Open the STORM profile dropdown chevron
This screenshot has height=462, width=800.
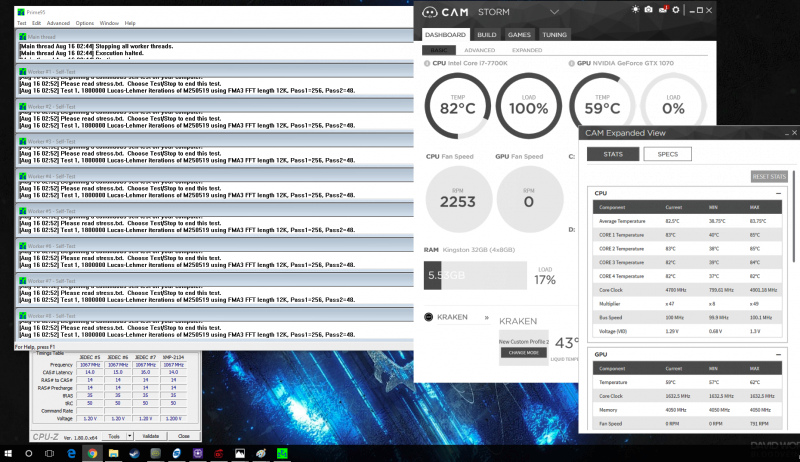555,12
